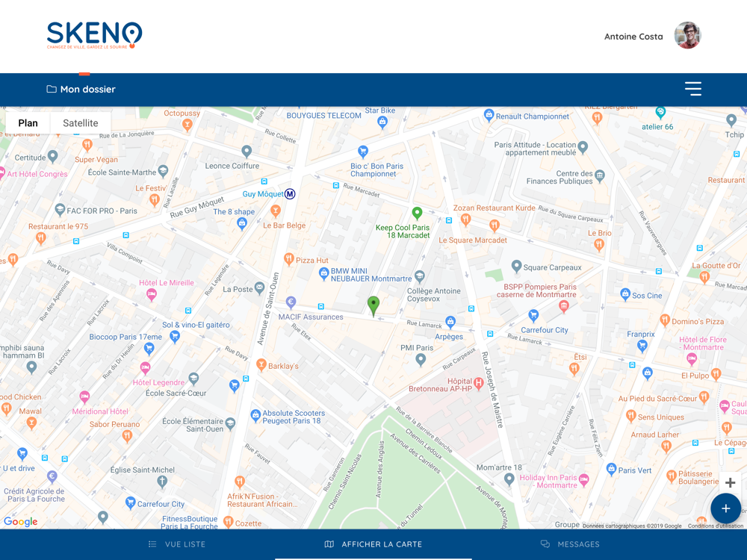
Task: Click Hôtel Legendre marker
Action: pyautogui.click(x=146, y=368)
